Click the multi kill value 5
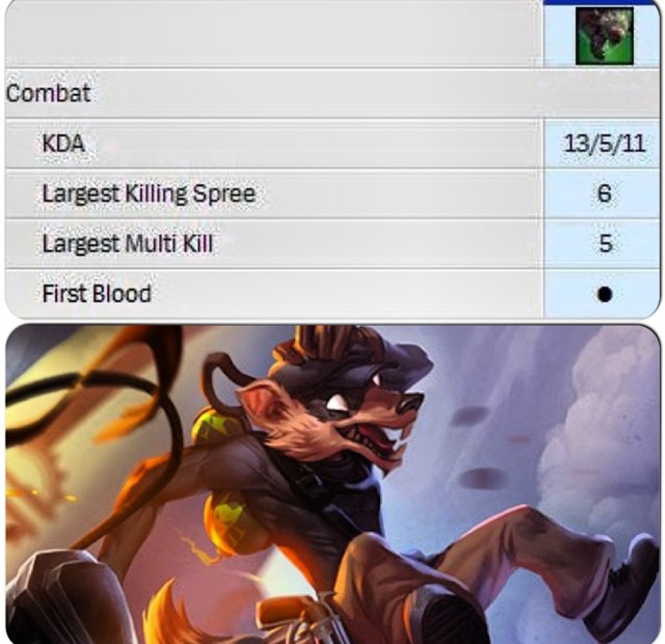 pos(605,243)
